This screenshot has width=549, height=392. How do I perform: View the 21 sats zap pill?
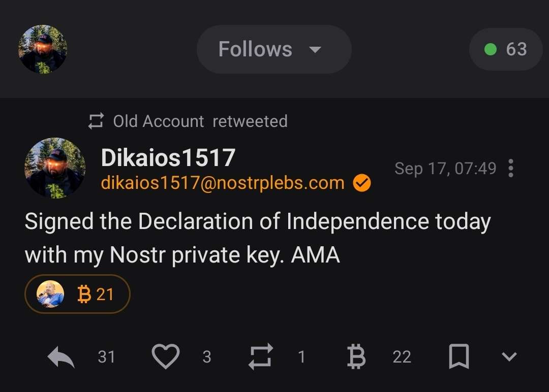pyautogui.click(x=77, y=294)
